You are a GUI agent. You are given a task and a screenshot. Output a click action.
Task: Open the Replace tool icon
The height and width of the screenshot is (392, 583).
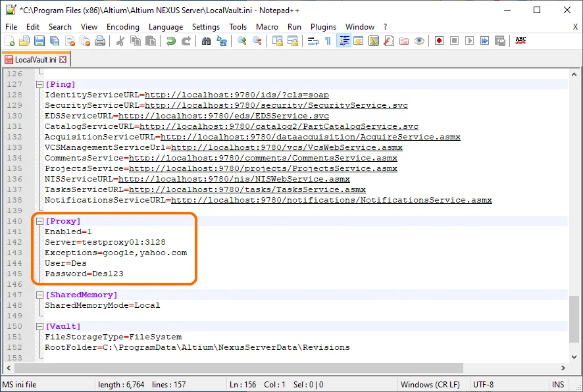pos(222,41)
